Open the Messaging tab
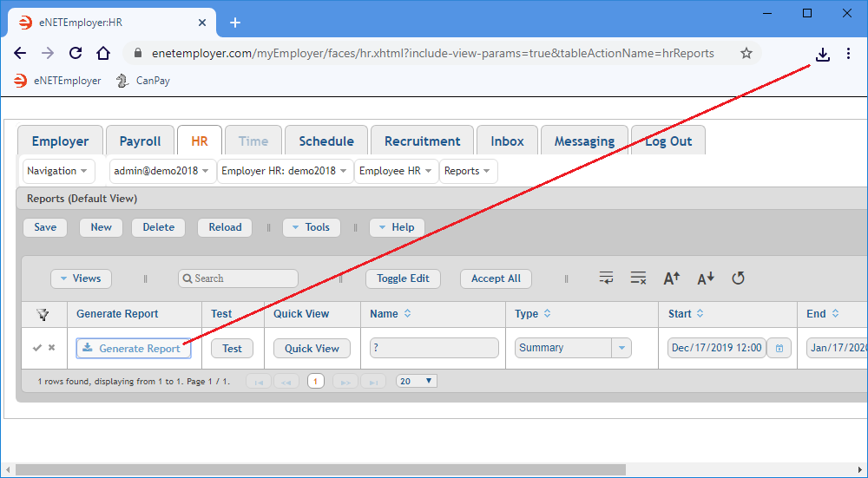 point(584,141)
